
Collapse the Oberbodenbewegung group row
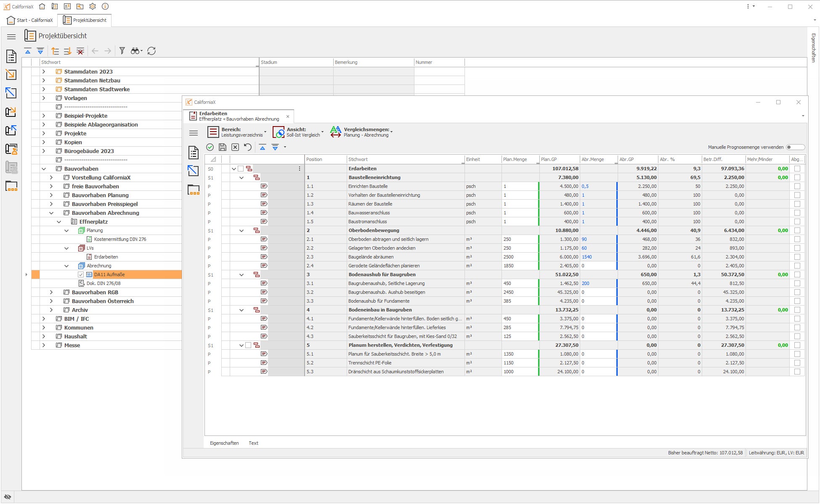coord(241,230)
